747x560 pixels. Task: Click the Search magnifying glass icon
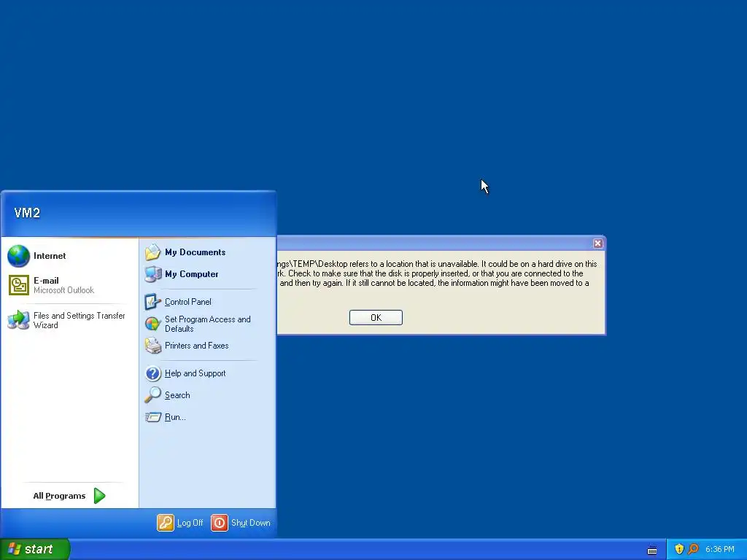point(153,394)
